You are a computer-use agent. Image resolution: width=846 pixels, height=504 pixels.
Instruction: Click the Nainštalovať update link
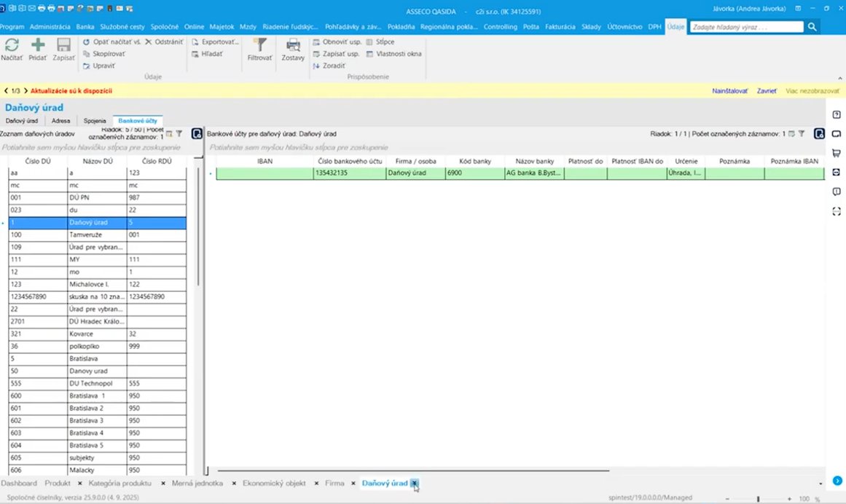coord(729,90)
